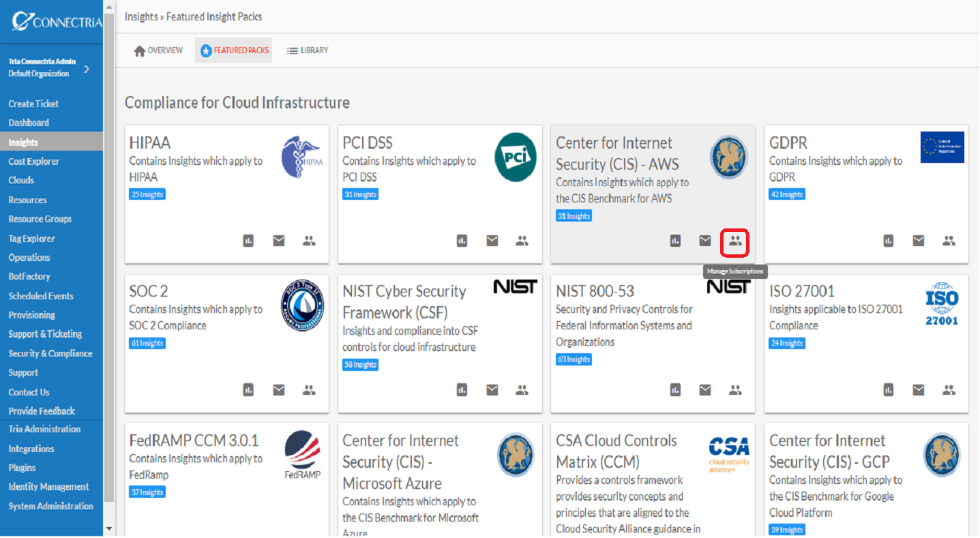Click the 25 Insights badge on HIPAA
Image resolution: width=980 pixels, height=538 pixels.
(x=147, y=194)
